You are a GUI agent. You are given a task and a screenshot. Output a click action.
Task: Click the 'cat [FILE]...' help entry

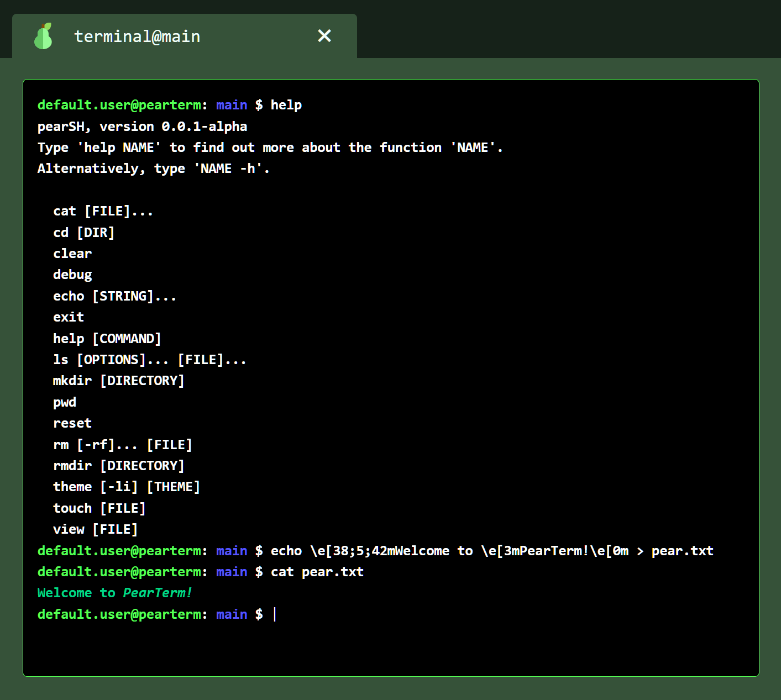[103, 212]
